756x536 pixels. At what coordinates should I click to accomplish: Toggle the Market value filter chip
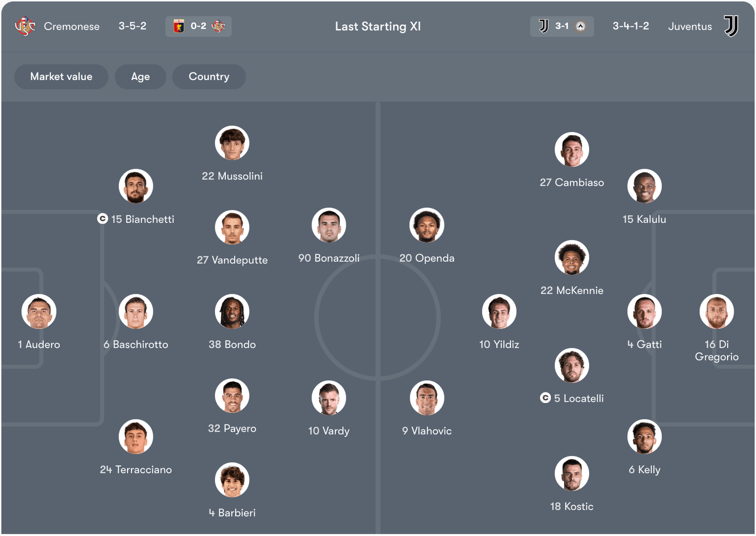point(61,76)
